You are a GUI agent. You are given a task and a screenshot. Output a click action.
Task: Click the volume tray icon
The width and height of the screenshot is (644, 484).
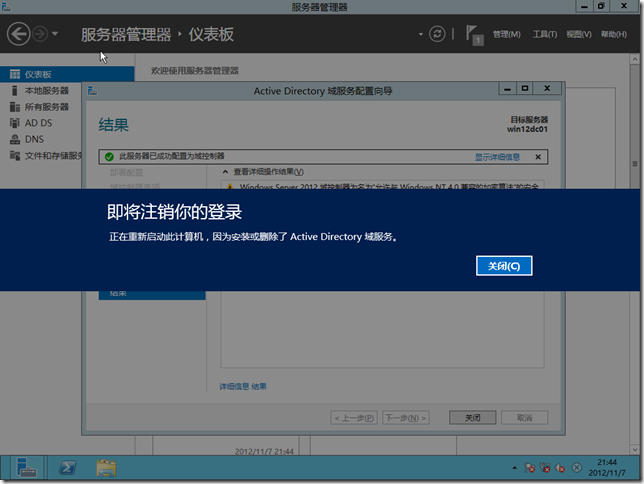560,468
